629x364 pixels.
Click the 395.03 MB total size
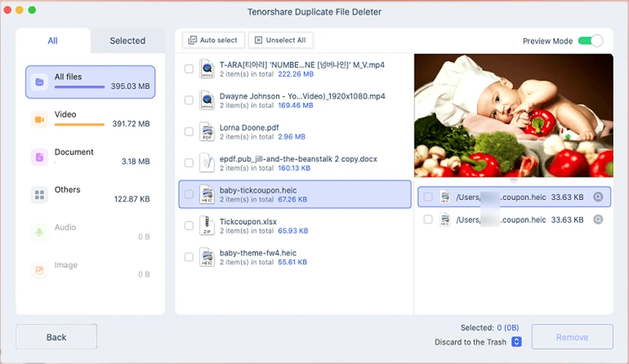[x=130, y=86]
